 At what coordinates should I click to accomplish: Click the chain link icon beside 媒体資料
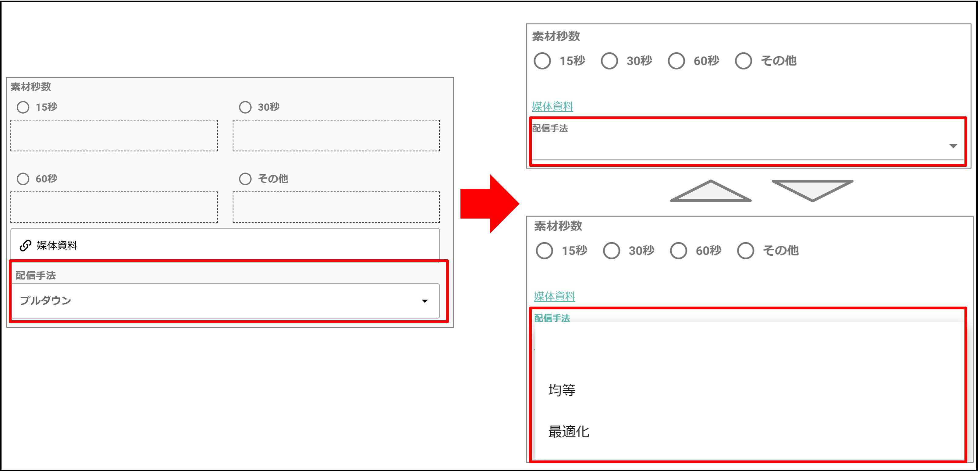tap(26, 246)
